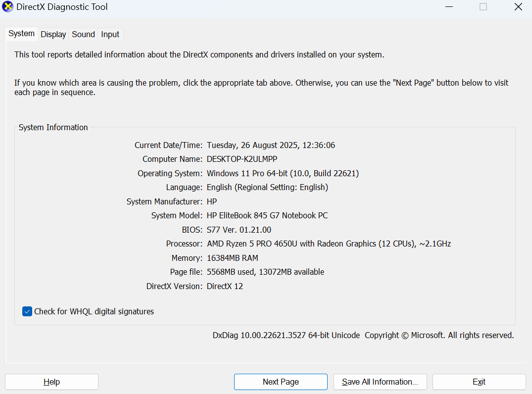Click the 16384MB RAM memory value
532x394 pixels.
coord(232,258)
